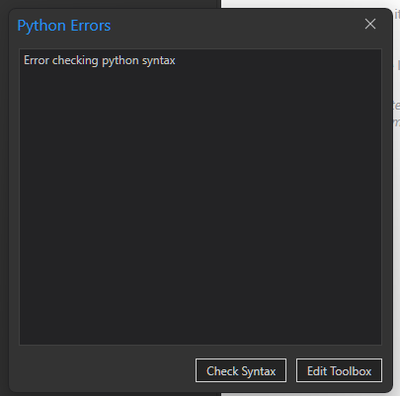Screen dimensions: 400x396
Task: Launch toolbox editing via Edit Toolbox
Action: click(339, 370)
